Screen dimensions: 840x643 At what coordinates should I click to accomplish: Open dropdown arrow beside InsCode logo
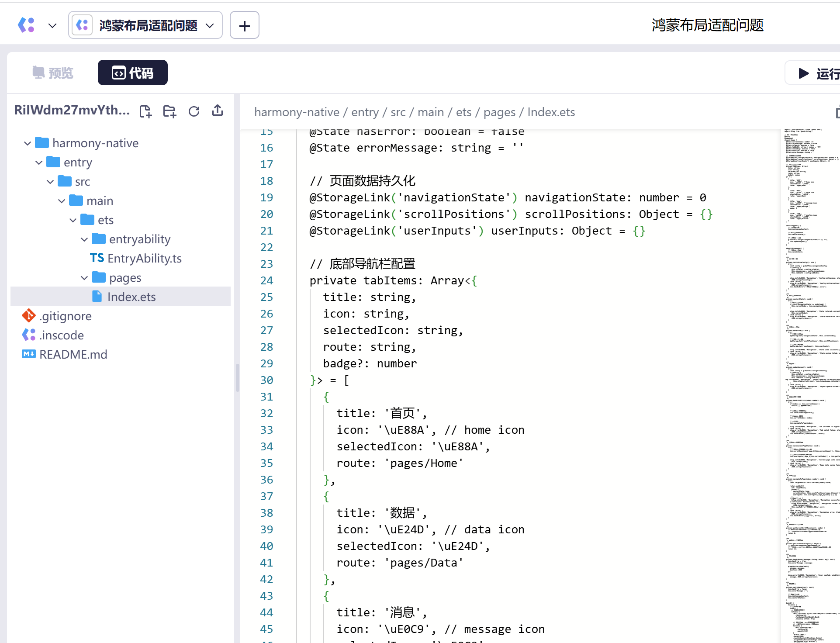[52, 25]
